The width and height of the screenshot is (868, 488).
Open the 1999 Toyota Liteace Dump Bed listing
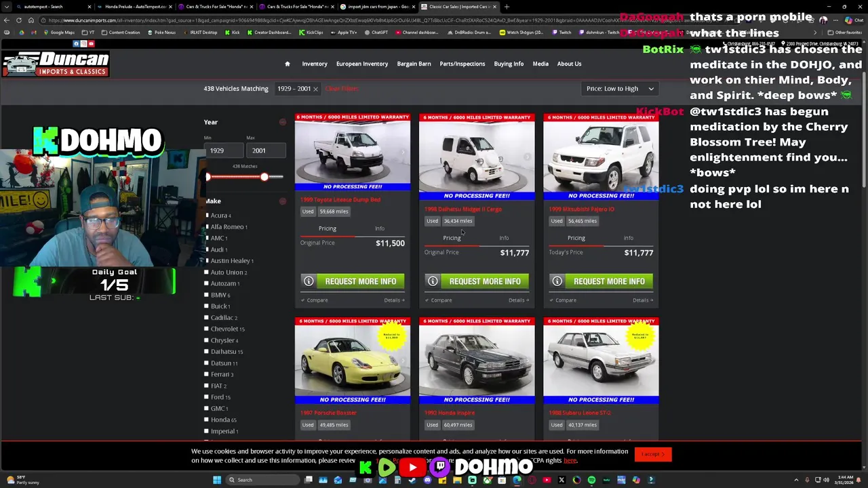340,200
